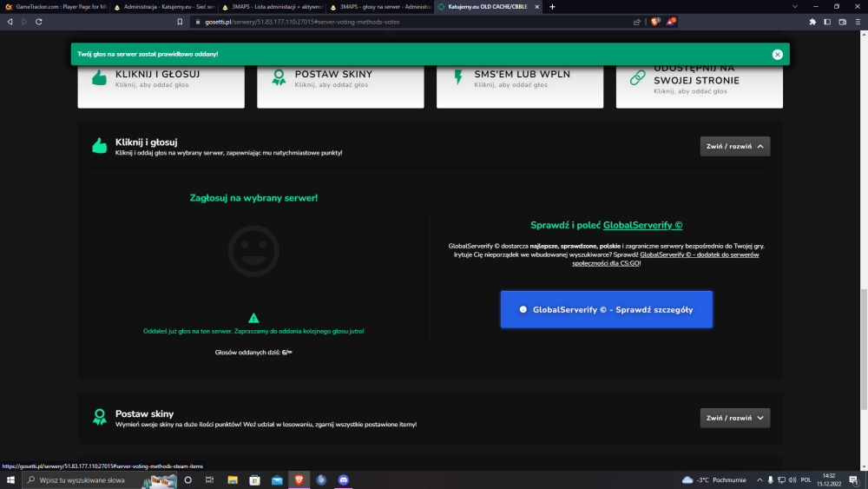This screenshot has width=868, height=489.
Task: Open the SMS'EM LUB WPLN voting card
Action: tap(520, 86)
